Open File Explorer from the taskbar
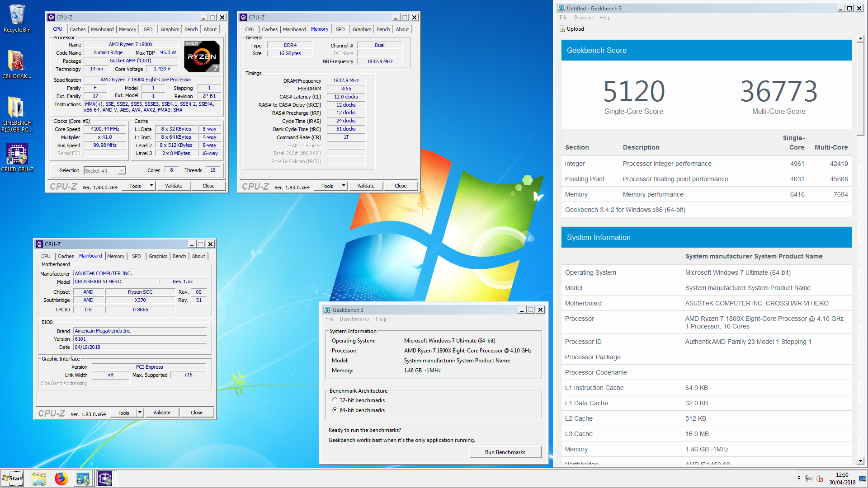This screenshot has width=868, height=488. click(39, 479)
